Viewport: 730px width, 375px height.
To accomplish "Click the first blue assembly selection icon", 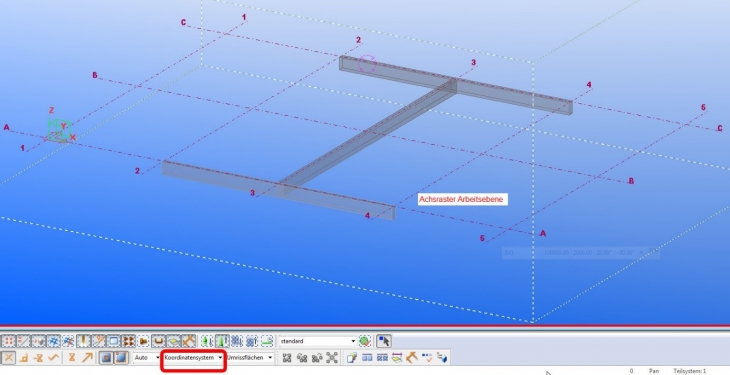I will (237, 341).
